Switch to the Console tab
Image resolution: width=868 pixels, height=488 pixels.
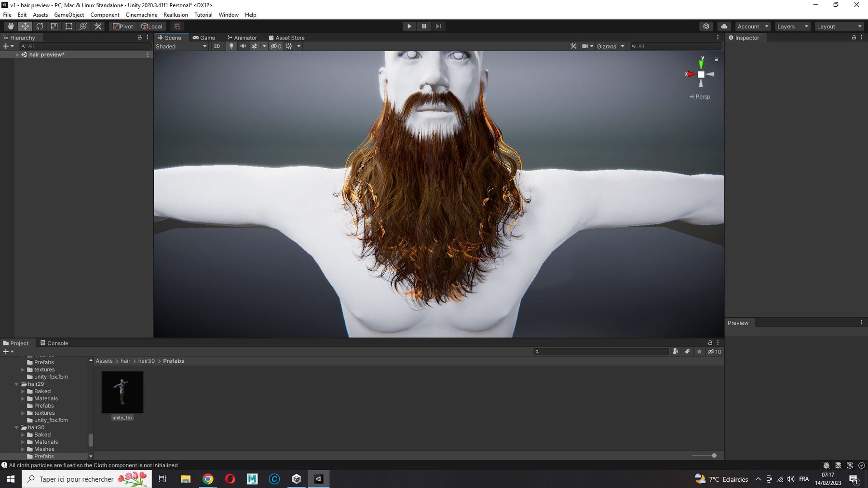(x=54, y=343)
